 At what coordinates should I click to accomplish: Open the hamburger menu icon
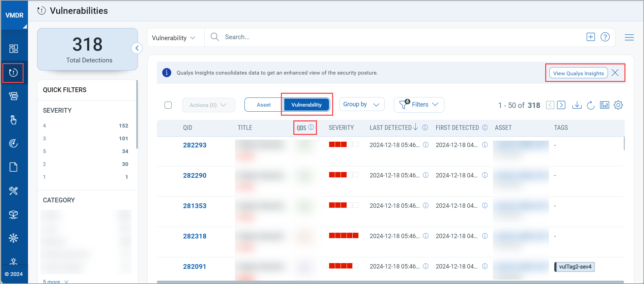pos(629,37)
